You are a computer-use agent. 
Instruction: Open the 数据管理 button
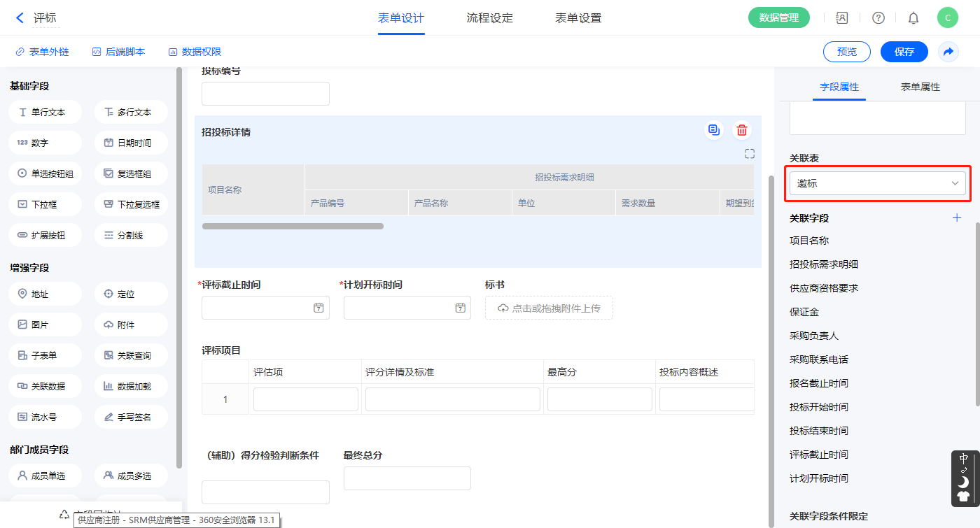click(778, 18)
